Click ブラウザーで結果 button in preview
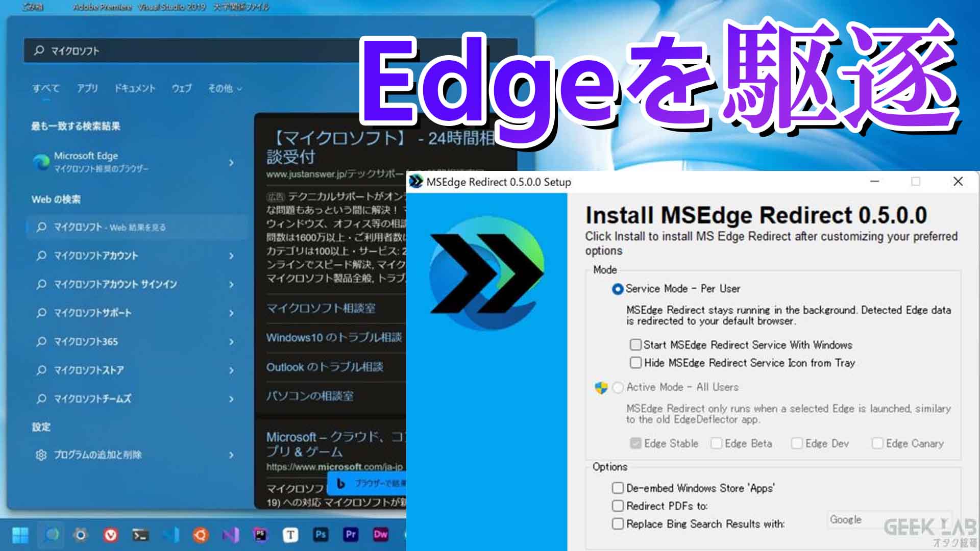The image size is (980, 551). 366,483
